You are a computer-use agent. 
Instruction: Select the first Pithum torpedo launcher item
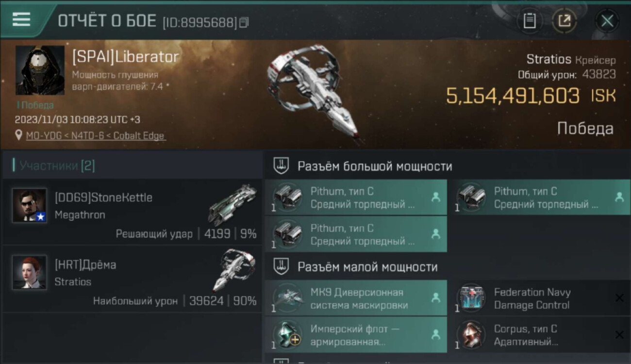356,197
